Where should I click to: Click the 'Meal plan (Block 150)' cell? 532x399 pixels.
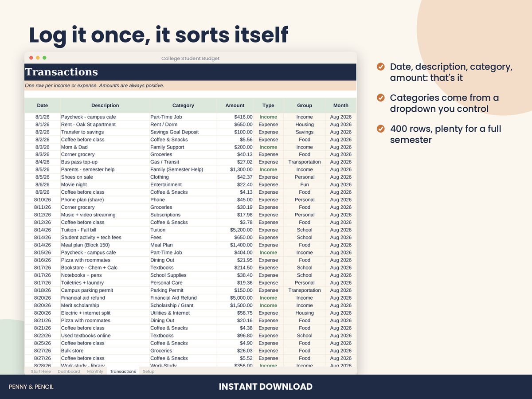click(105, 245)
